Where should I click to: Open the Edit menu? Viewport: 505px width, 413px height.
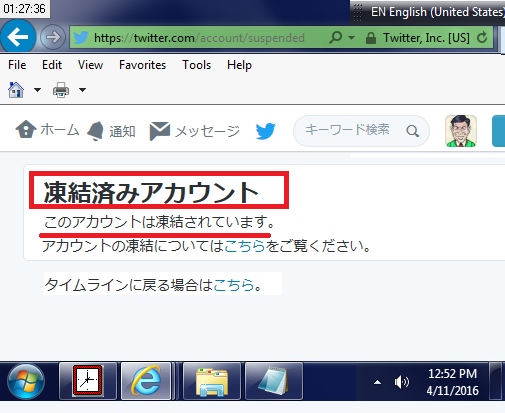pos(52,65)
